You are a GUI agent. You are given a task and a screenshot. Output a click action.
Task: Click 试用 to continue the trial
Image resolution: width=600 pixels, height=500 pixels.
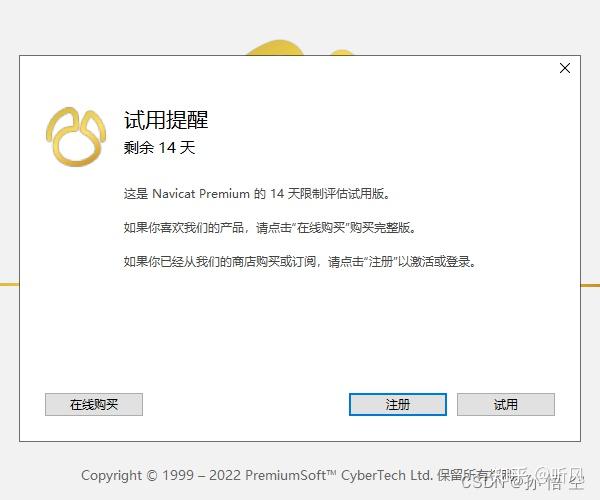pyautogui.click(x=505, y=404)
